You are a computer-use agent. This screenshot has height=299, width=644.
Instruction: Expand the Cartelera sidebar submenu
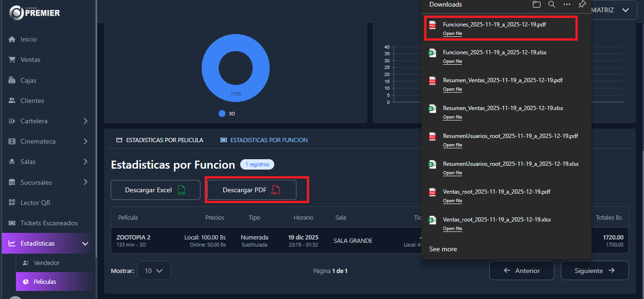point(85,121)
